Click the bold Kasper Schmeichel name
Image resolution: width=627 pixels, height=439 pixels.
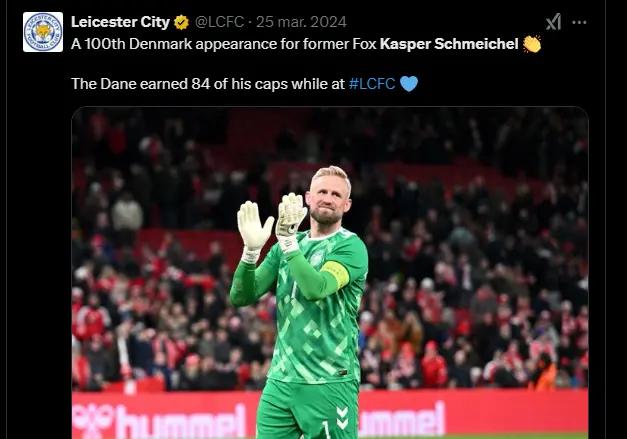click(449, 44)
